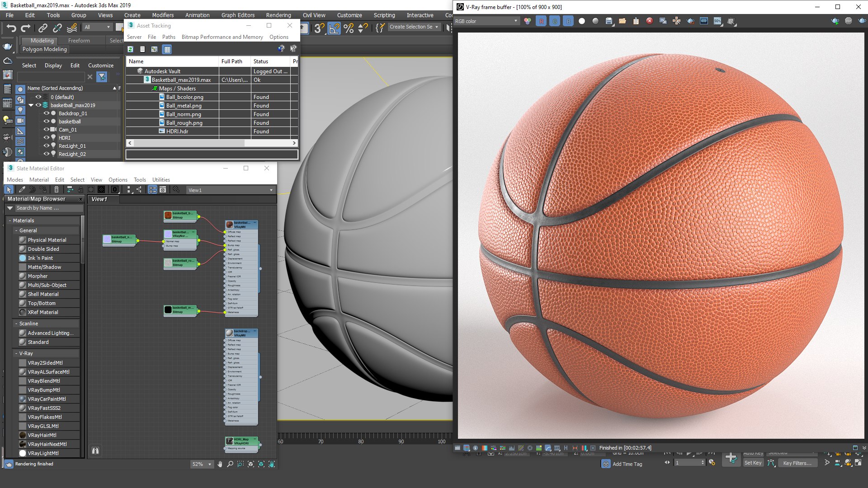Click Save image icon in V-Ray frame buffer
This screenshot has height=488, width=868.
tap(609, 21)
